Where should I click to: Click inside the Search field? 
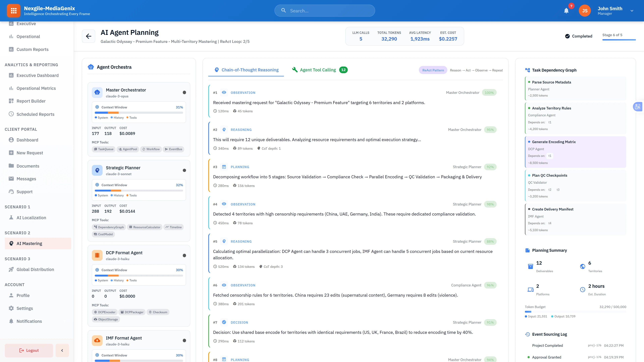coord(325,11)
